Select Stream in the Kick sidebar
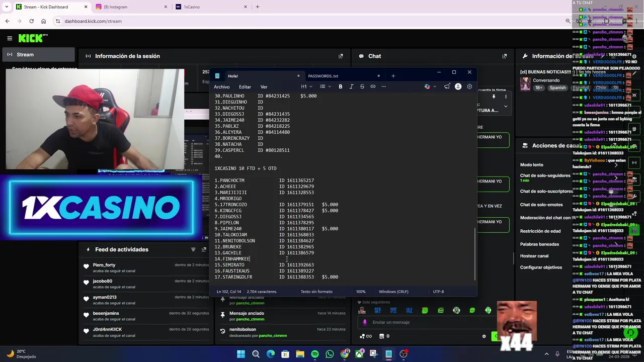Image resolution: width=644 pixels, height=362 pixels. pyautogui.click(x=38, y=55)
